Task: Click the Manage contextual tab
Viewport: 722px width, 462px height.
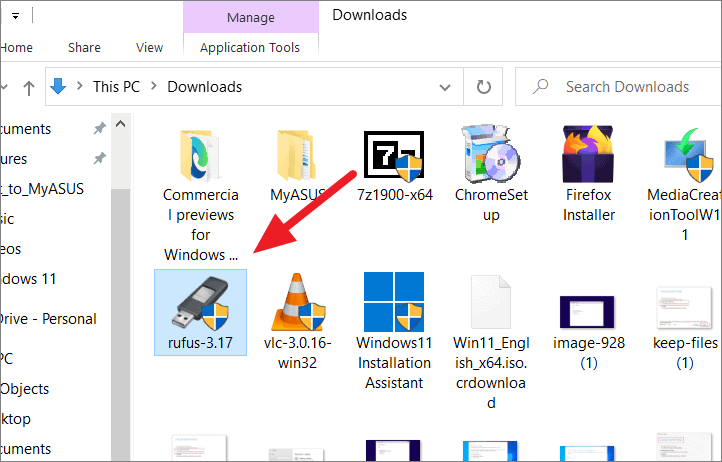Action: coord(251,18)
